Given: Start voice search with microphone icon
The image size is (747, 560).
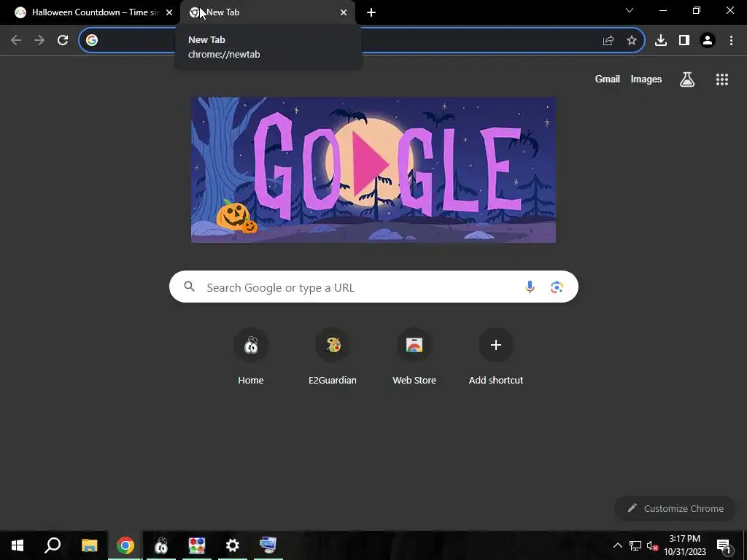Looking at the screenshot, I should (x=530, y=287).
